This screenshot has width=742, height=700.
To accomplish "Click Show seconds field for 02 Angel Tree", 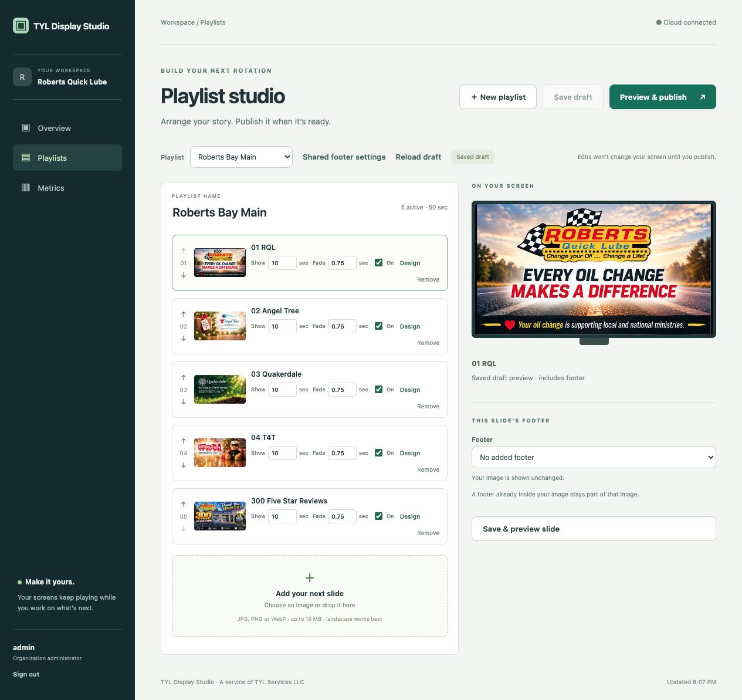I will (x=282, y=326).
